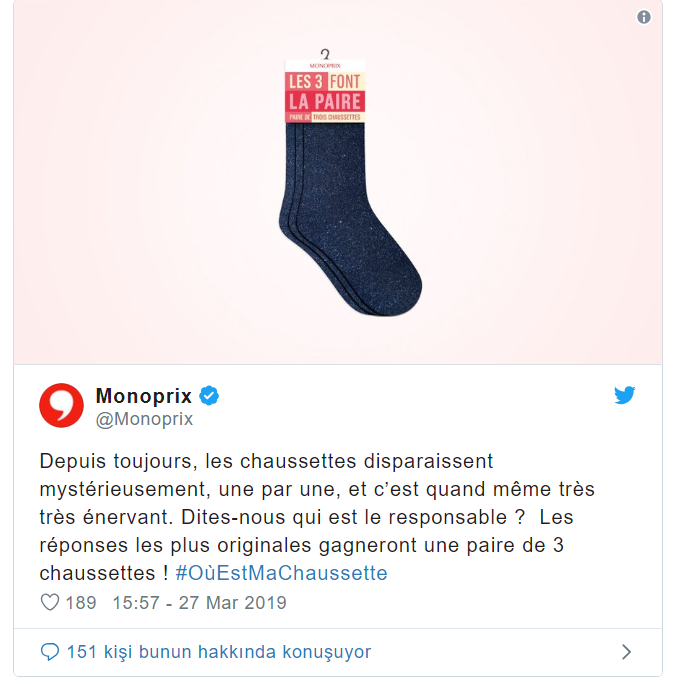Open the #OùEstMaChaussette hashtag
678x684 pixels.
coord(281,573)
